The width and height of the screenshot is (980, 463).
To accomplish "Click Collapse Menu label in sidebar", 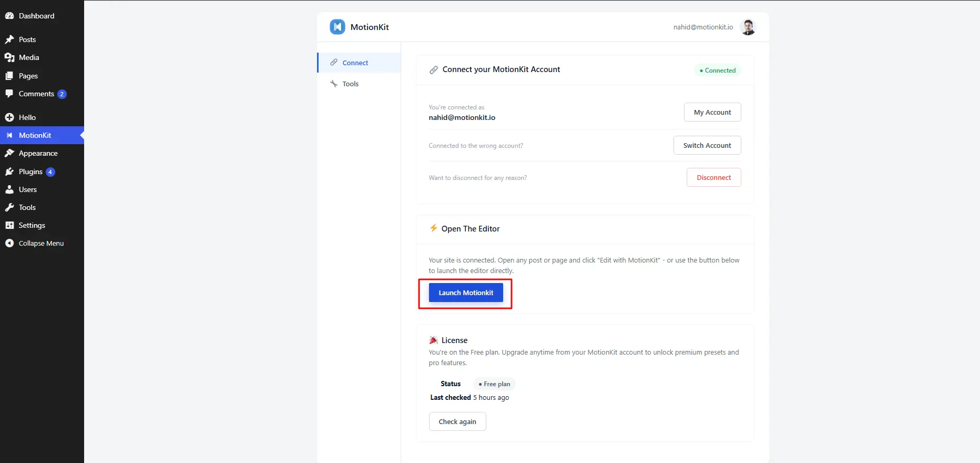I will (x=41, y=243).
